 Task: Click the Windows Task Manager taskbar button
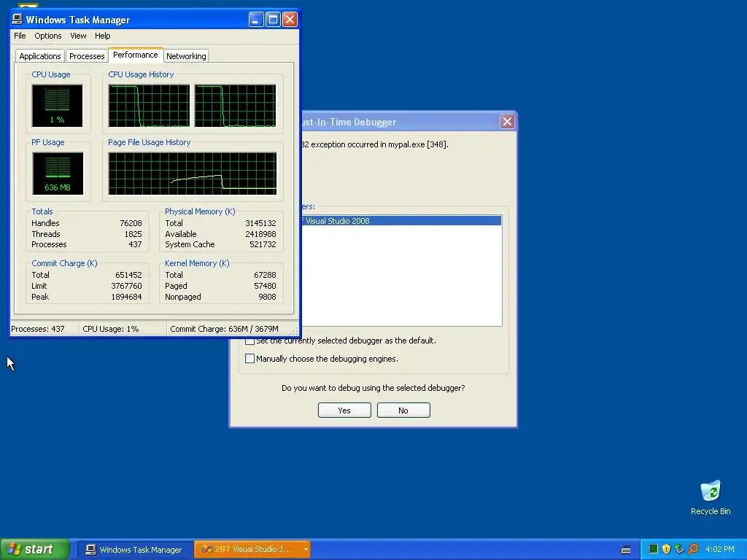[135, 550]
